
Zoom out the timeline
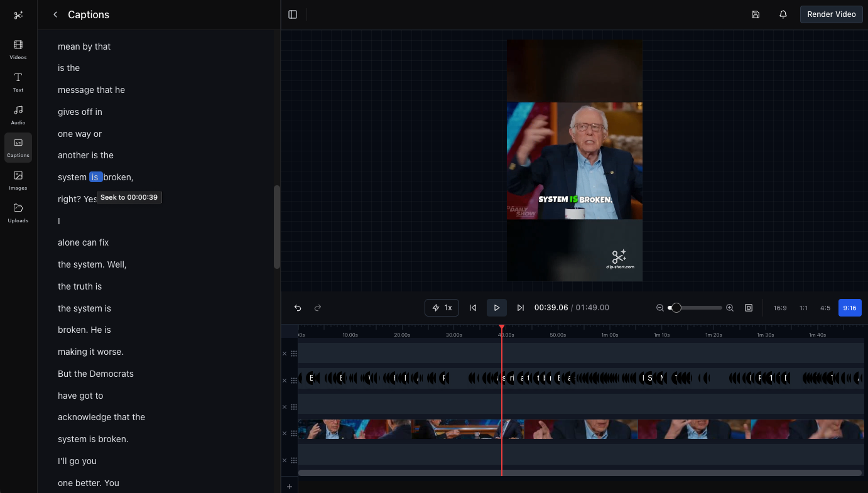click(660, 308)
